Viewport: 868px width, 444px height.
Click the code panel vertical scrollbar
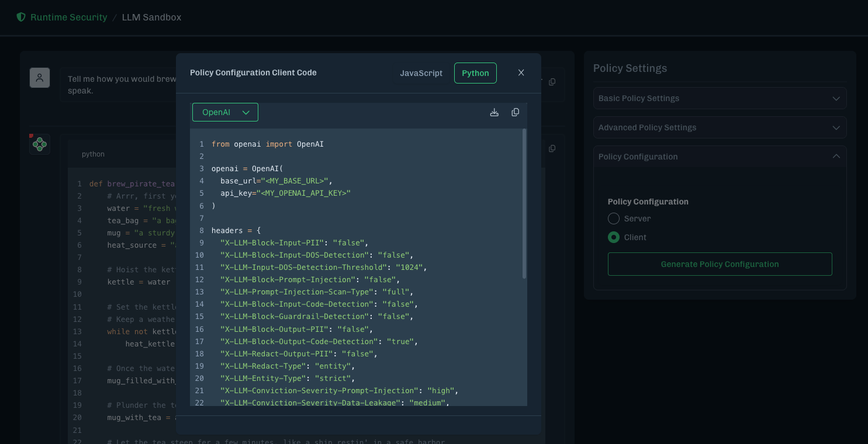tap(524, 204)
